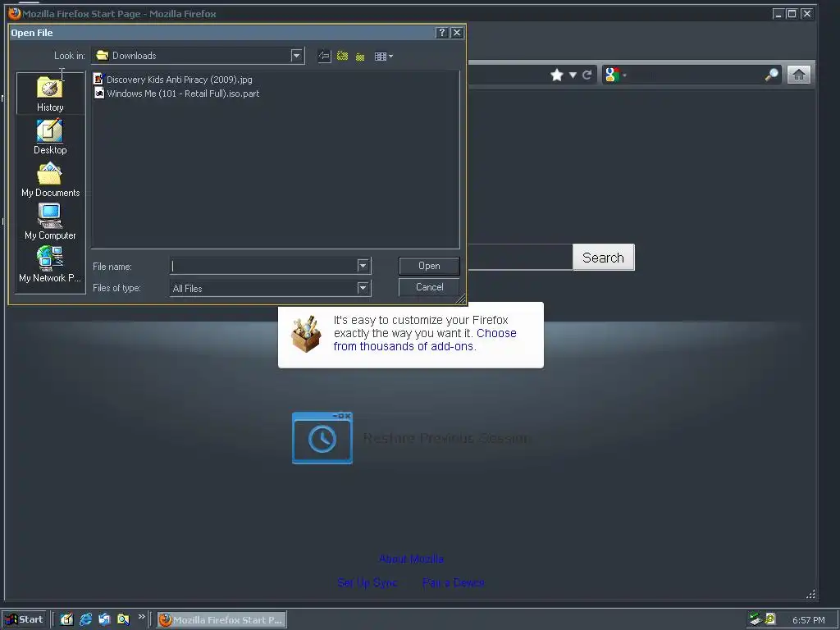The width and height of the screenshot is (840, 630).
Task: Click Restore Previous Session text
Action: click(x=446, y=438)
